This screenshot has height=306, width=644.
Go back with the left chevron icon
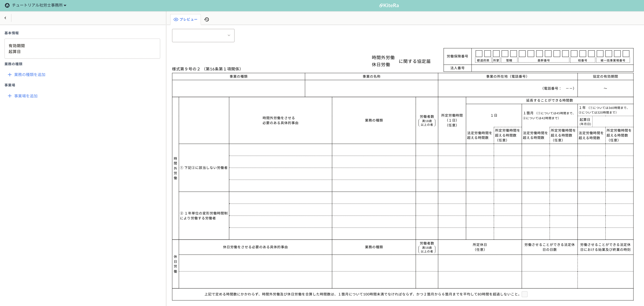[5, 18]
